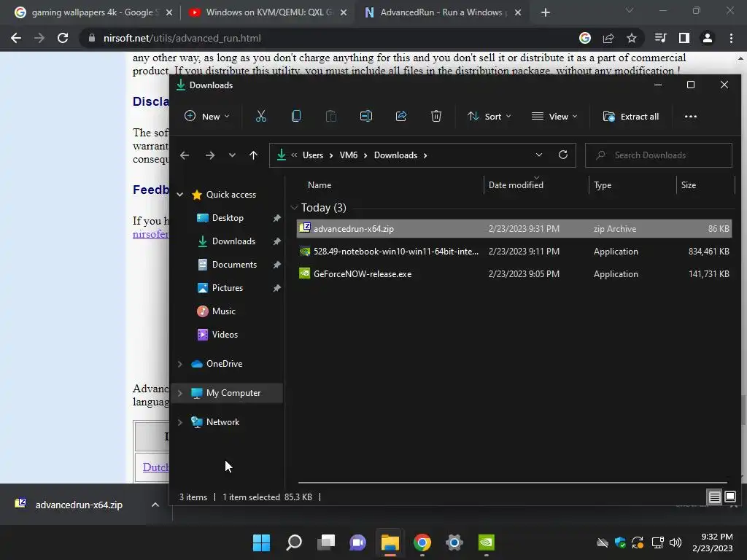Switch to details view icon in status bar

[714, 497]
